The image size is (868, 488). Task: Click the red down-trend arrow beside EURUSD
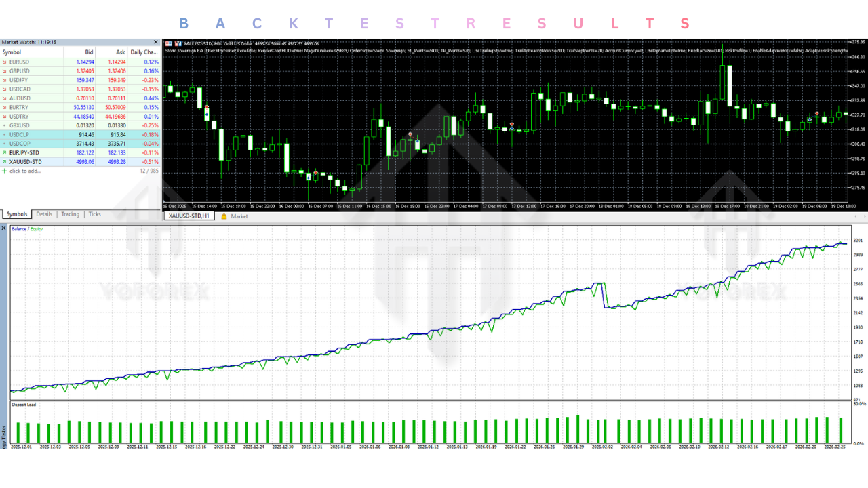(x=4, y=62)
